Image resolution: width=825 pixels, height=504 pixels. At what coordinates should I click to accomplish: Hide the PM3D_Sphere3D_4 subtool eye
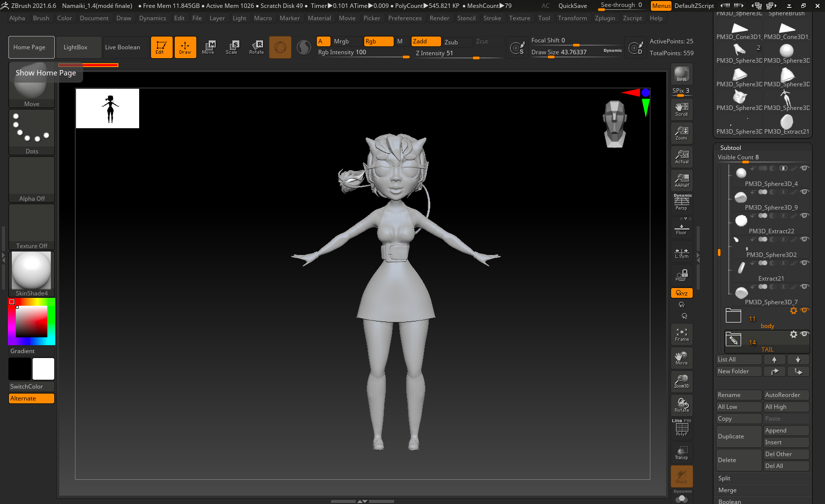pos(805,168)
